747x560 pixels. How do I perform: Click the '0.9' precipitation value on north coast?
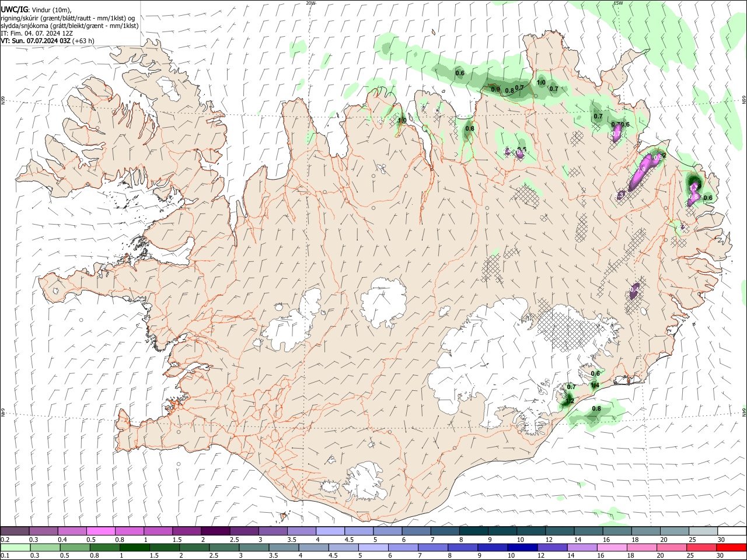[x=495, y=89]
